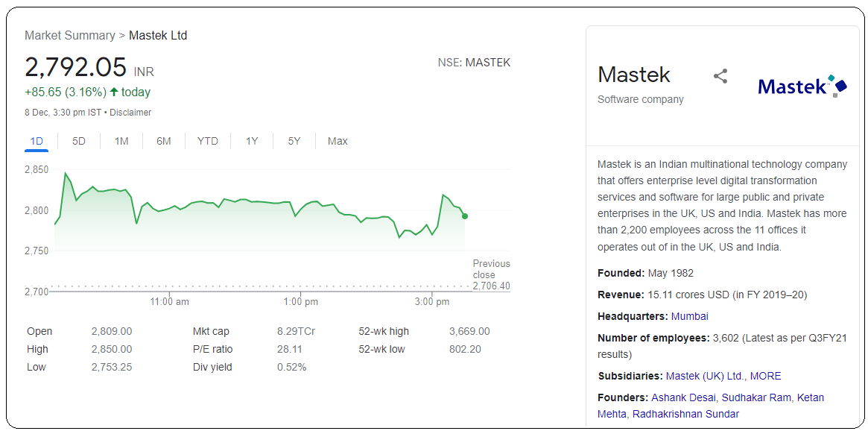Screen dimensions: 868x431
Task: Click the share icon beside Mastek
Action: 720,76
